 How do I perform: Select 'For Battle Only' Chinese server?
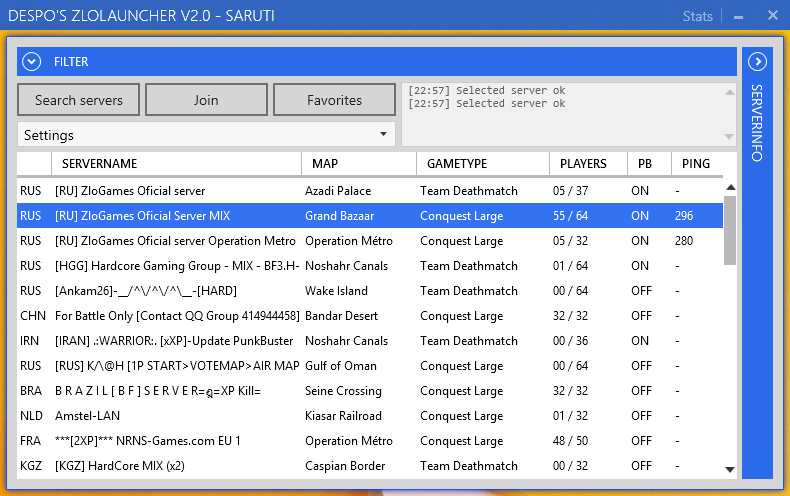370,316
